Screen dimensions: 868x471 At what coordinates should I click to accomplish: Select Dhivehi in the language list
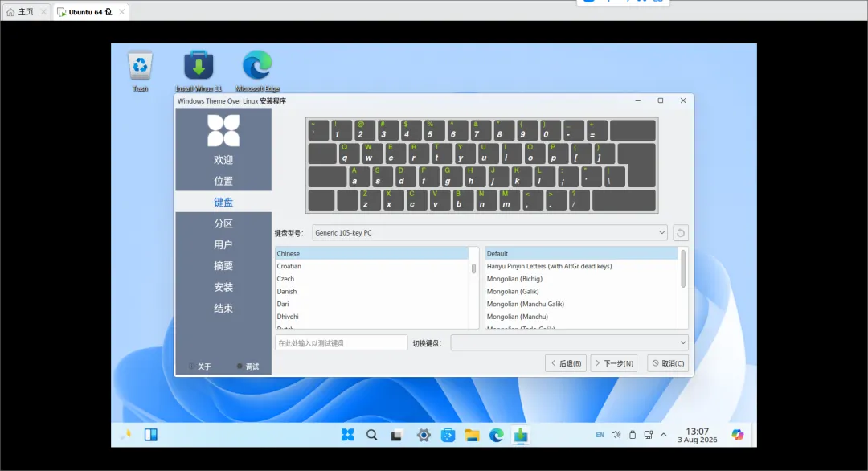[372, 317]
